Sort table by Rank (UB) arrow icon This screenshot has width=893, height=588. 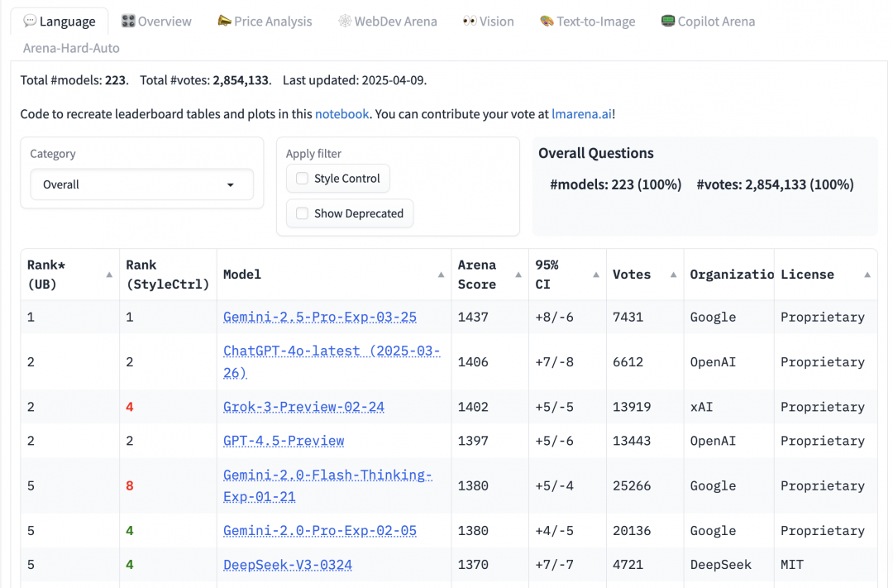109,275
